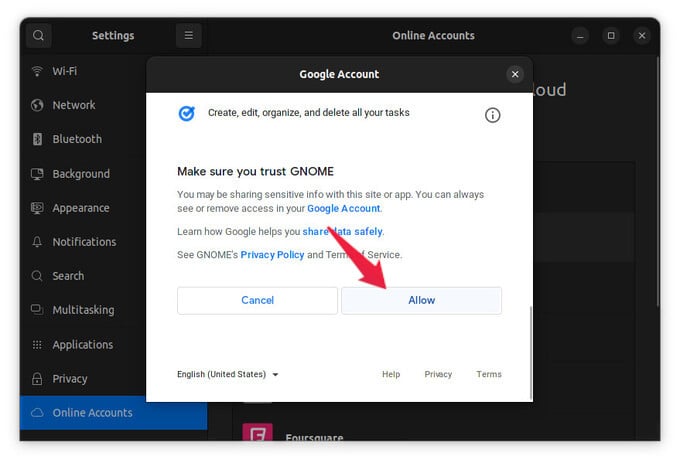Click the Foursquare account icon

point(258,433)
